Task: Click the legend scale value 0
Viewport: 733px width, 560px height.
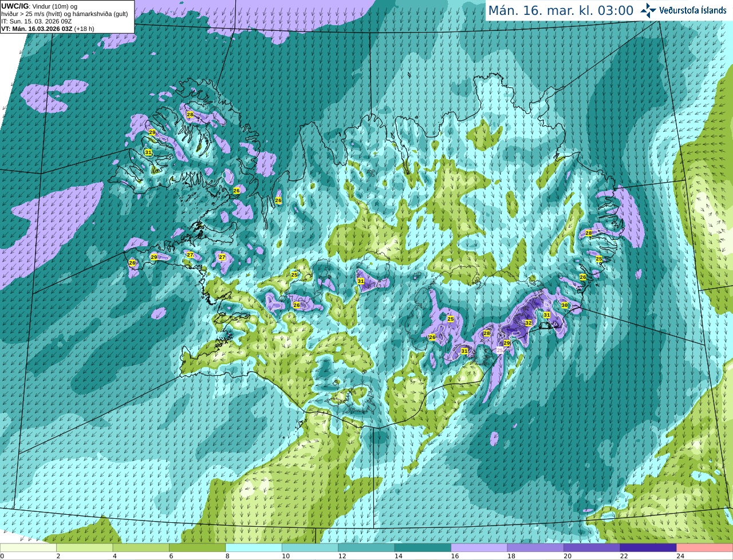Action: click(x=2, y=556)
